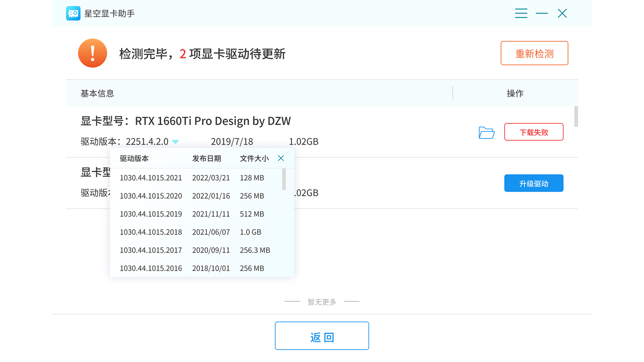Screen dimensions: 644x362
Task: Expand the version selector for the second GPU
Action: 176,193
